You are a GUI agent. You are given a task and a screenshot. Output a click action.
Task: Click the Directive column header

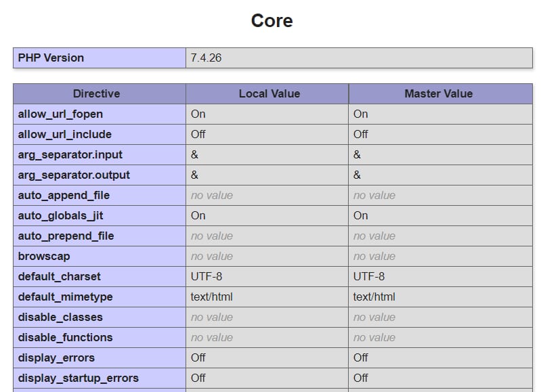96,93
